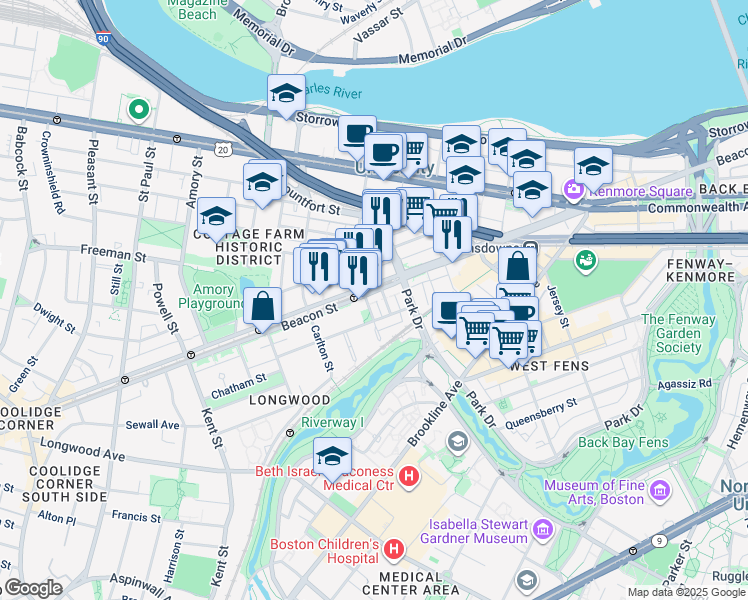748x600 pixels.
Task: Open the Google logo link
Action: 31,588
